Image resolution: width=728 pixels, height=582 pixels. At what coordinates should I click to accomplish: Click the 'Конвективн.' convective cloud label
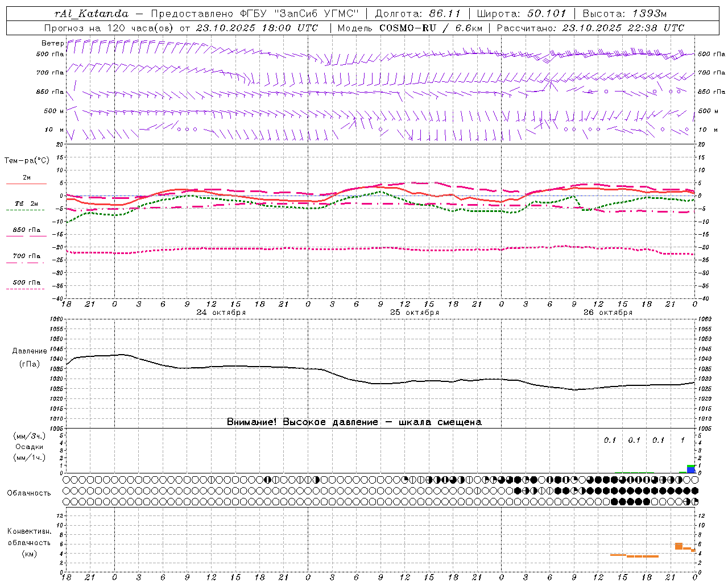tap(30, 531)
